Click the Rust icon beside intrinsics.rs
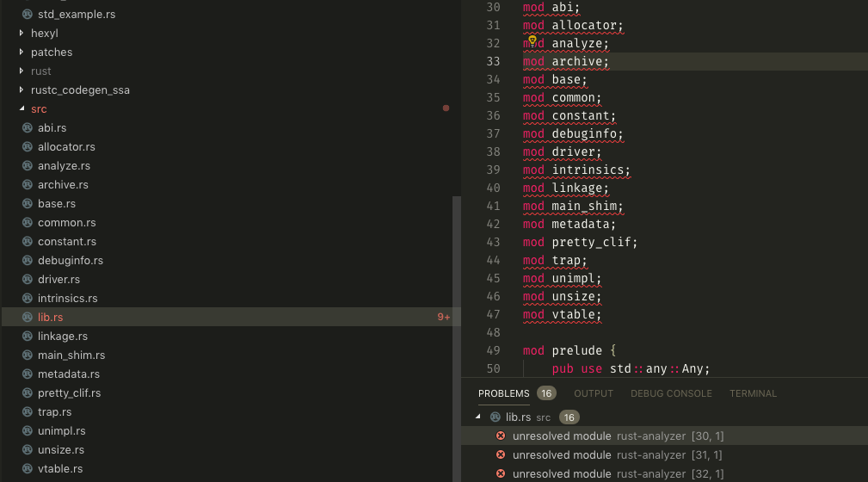The width and height of the screenshot is (868, 482). tap(28, 298)
